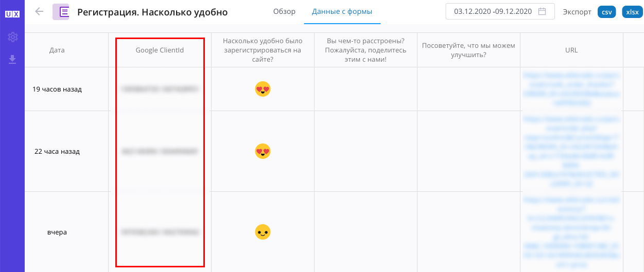
Task: Select the 19 часов назад date cell
Action: coord(57,89)
